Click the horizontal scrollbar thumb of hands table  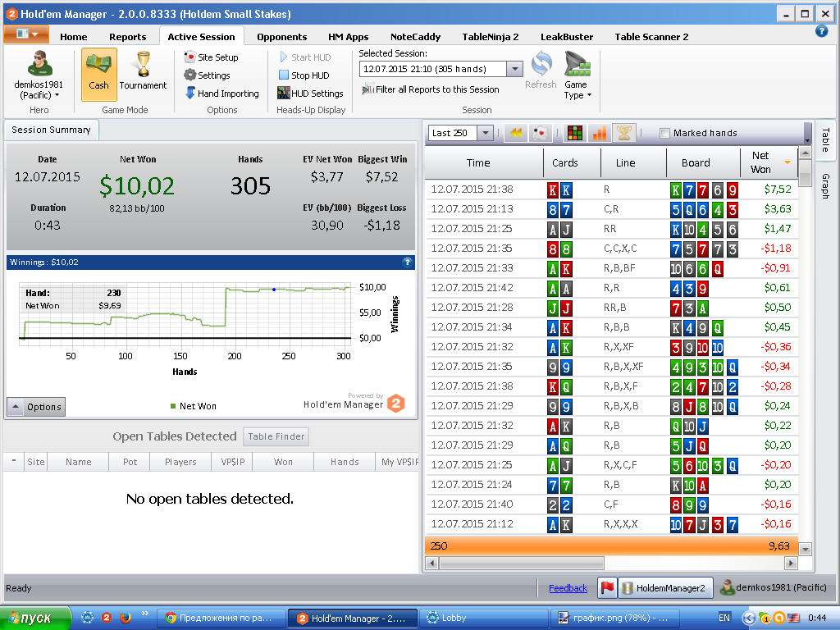click(x=521, y=564)
